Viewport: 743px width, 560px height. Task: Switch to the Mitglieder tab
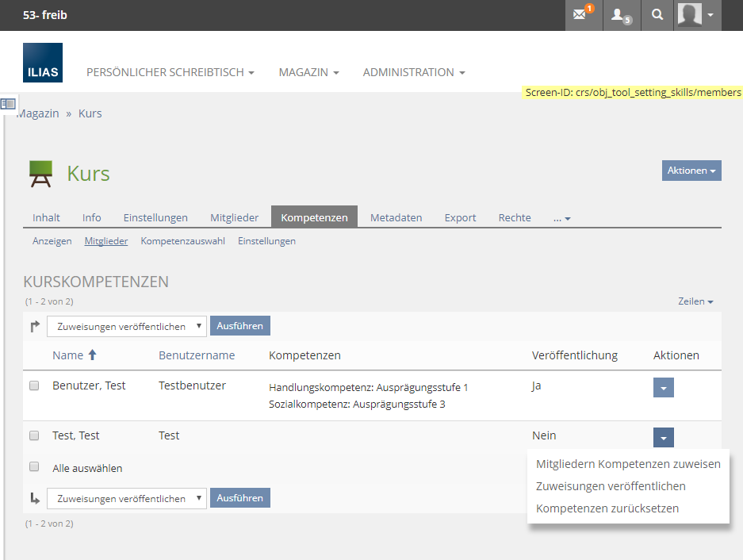tap(234, 217)
